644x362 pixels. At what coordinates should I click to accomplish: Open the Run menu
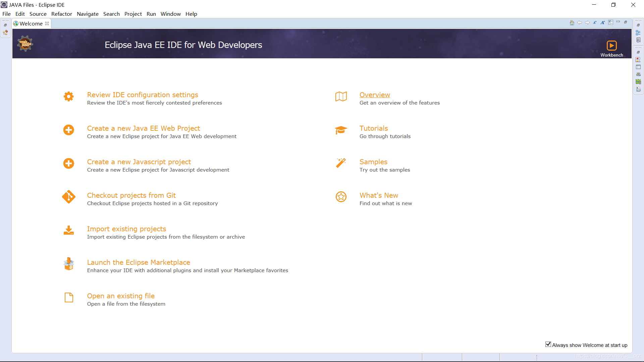point(151,14)
